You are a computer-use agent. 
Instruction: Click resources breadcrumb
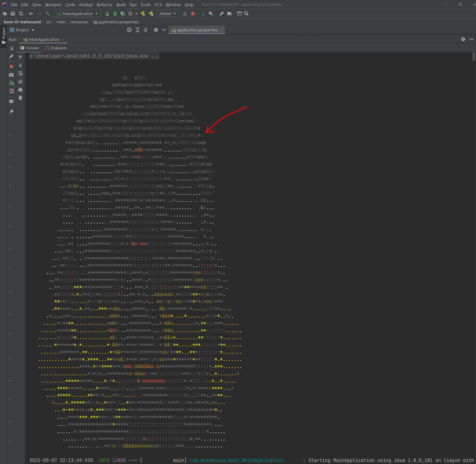tap(79, 22)
